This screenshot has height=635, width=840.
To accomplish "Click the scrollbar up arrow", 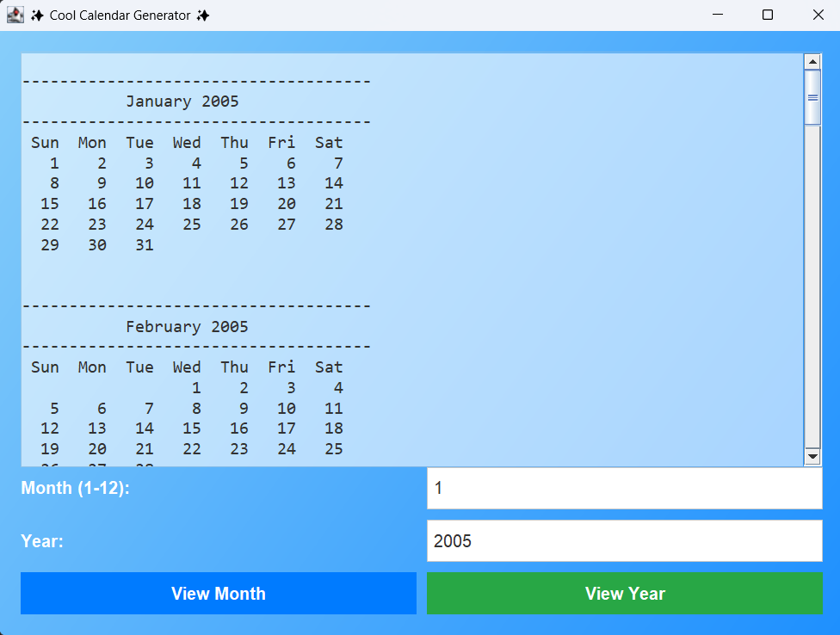I will (812, 62).
